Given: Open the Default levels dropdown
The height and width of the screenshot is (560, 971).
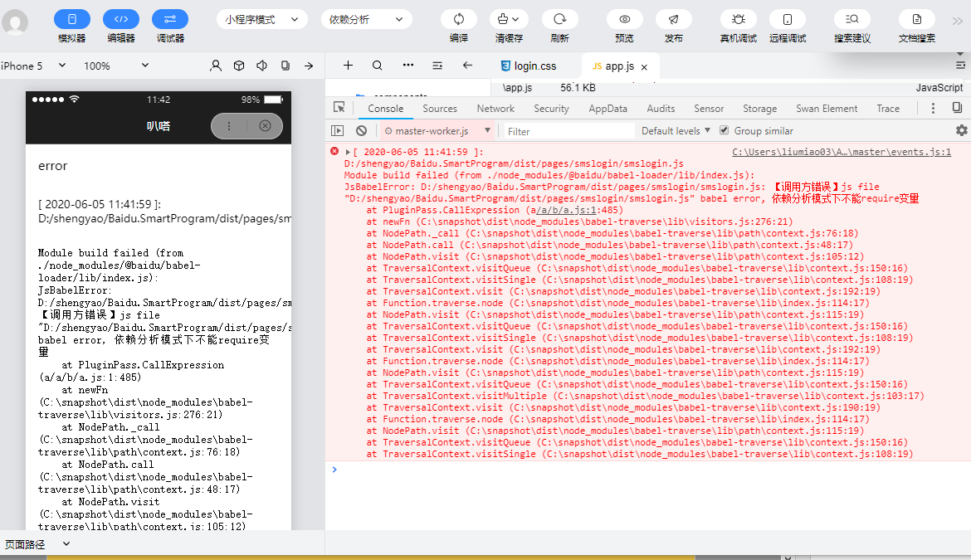Looking at the screenshot, I should coord(676,130).
